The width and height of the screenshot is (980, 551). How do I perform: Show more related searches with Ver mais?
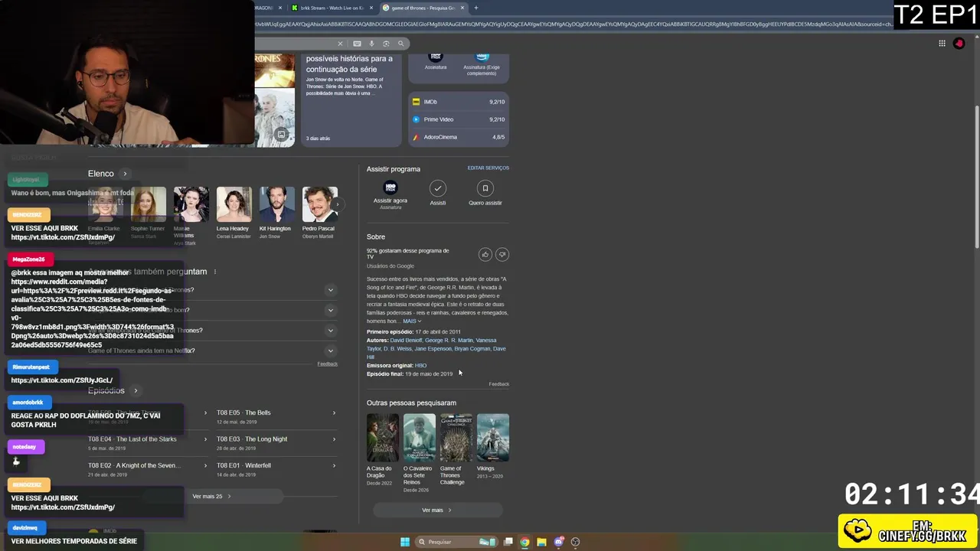tap(437, 510)
